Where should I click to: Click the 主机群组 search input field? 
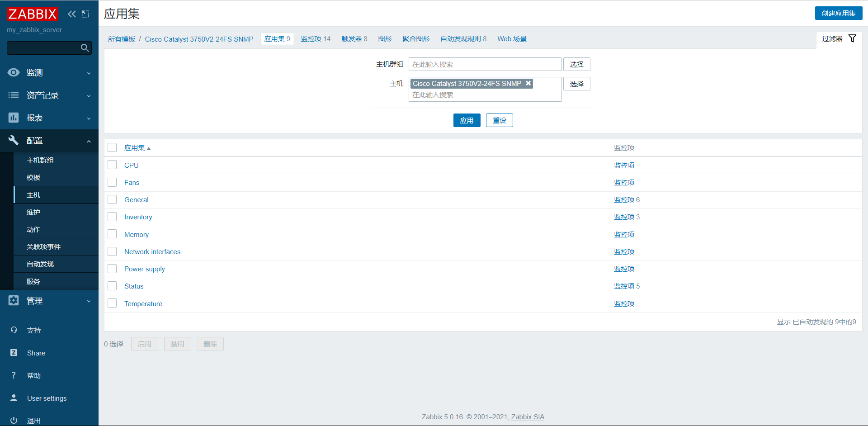485,64
